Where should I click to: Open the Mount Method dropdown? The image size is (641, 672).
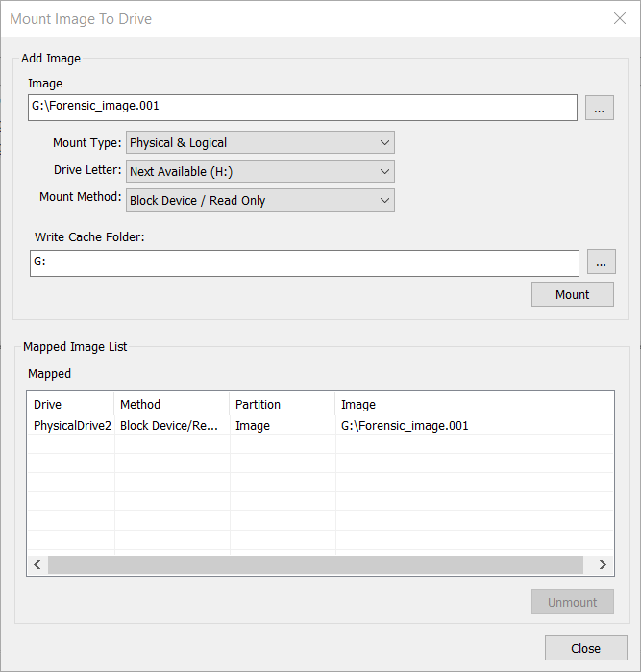[260, 201]
